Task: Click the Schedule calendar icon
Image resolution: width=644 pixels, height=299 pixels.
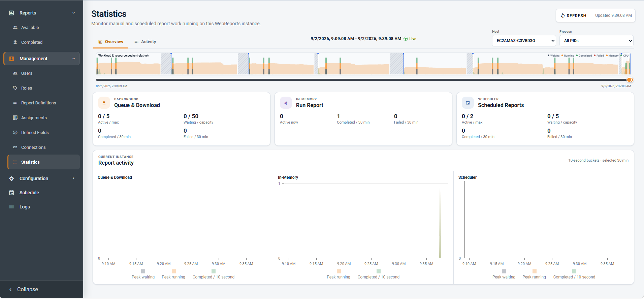Action: point(11,193)
